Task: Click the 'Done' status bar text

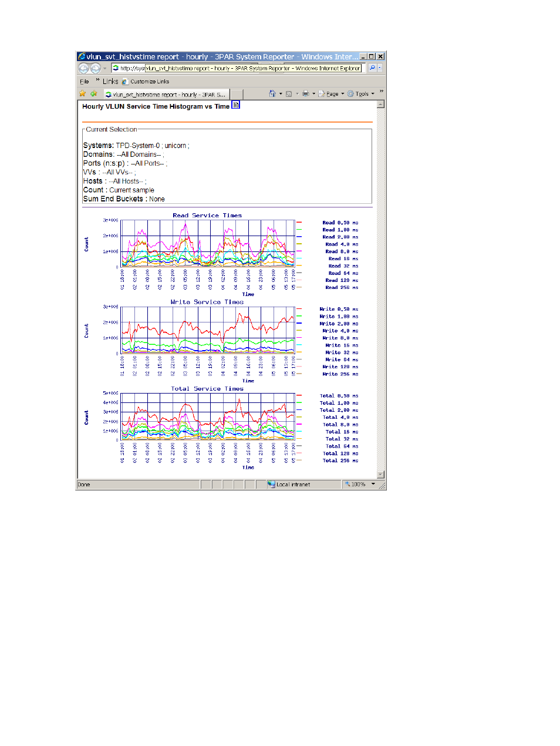Action: 84,485
